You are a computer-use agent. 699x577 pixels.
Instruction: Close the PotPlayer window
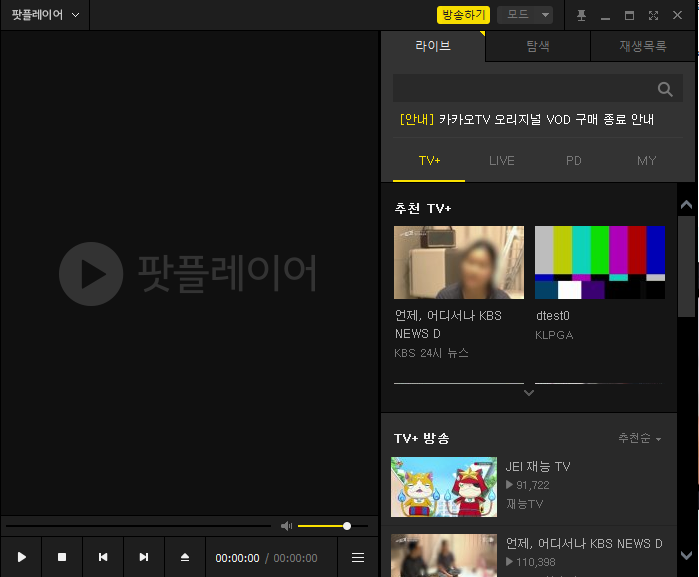tap(678, 16)
